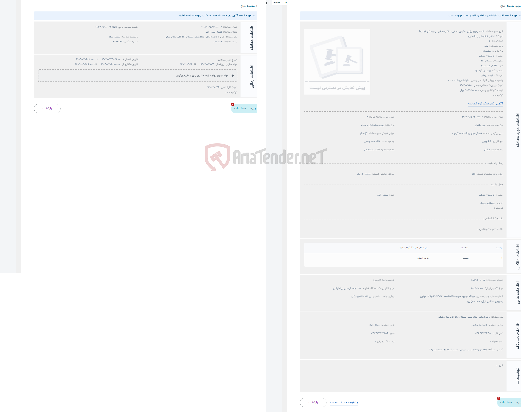Image resolution: width=532 pixels, height=412 pixels.
Task: Click the back arrow بازگشت button left panel
Action: click(47, 108)
